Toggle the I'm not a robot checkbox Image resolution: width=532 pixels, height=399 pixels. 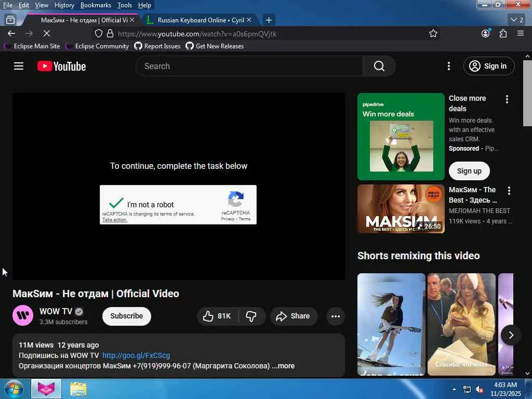click(x=116, y=204)
